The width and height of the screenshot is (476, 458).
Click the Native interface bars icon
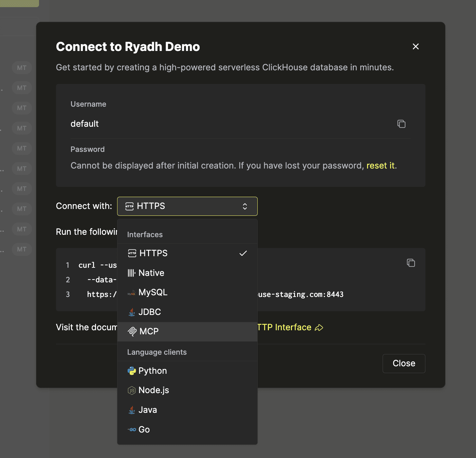pos(131,273)
